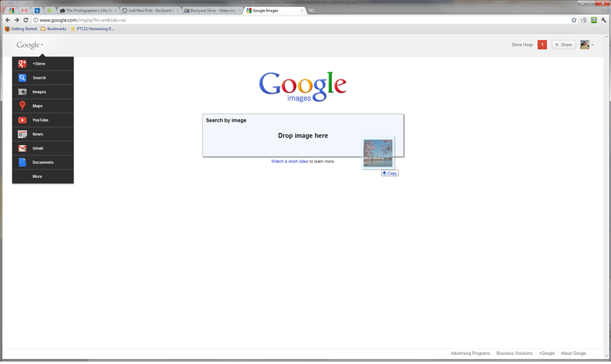The width and height of the screenshot is (611, 364).
Task: Open the red Maps pin icon
Action: coord(22,106)
